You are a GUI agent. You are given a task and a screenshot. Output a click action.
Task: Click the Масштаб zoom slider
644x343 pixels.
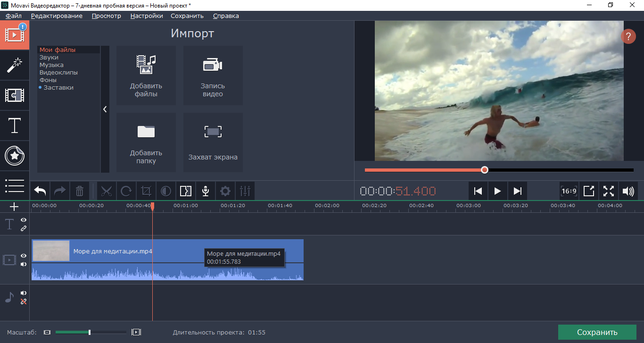click(90, 332)
